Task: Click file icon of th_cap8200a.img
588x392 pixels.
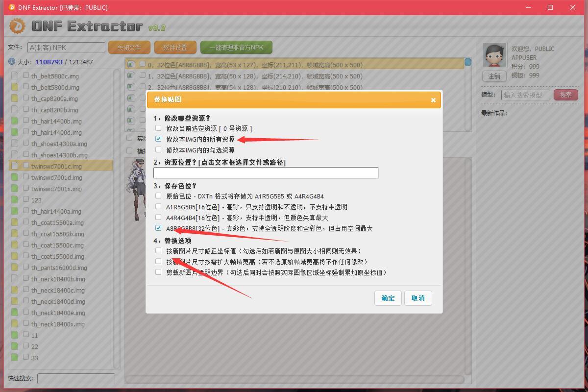Action: point(15,98)
